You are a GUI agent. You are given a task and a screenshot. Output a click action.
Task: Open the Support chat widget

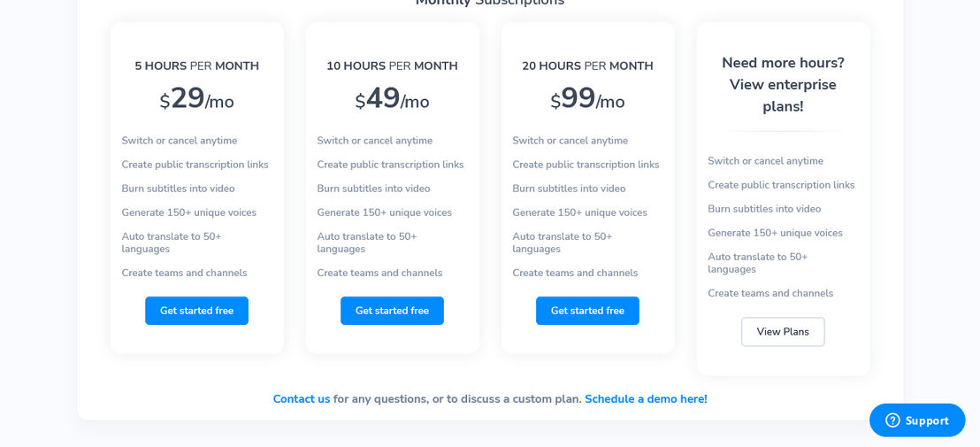(917, 420)
